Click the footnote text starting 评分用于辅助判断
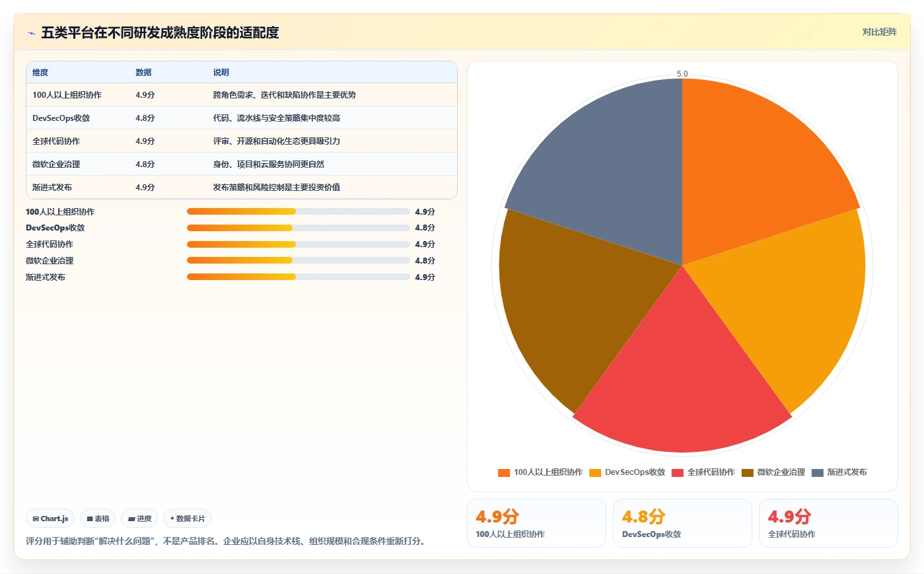The height and width of the screenshot is (574, 924). pyautogui.click(x=227, y=541)
